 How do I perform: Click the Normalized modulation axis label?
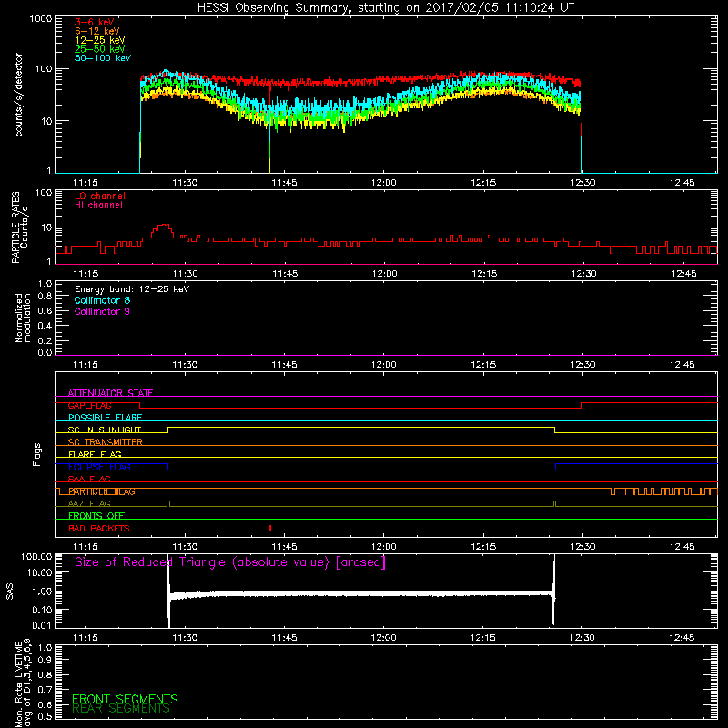(x=22, y=318)
